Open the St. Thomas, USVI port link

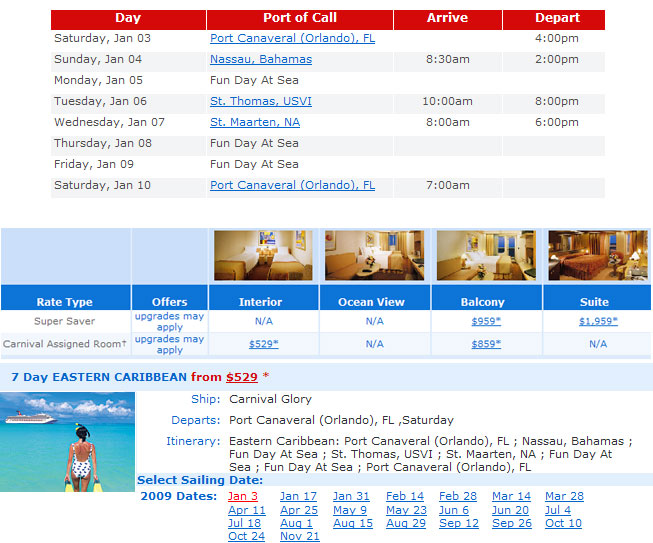pyautogui.click(x=261, y=101)
